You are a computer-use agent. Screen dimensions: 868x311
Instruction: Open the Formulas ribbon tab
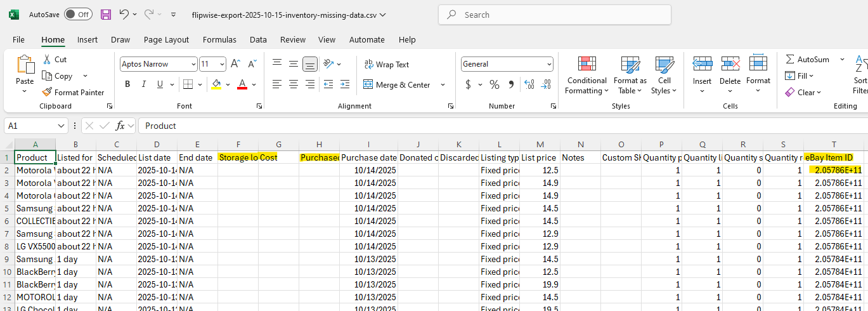(x=219, y=39)
